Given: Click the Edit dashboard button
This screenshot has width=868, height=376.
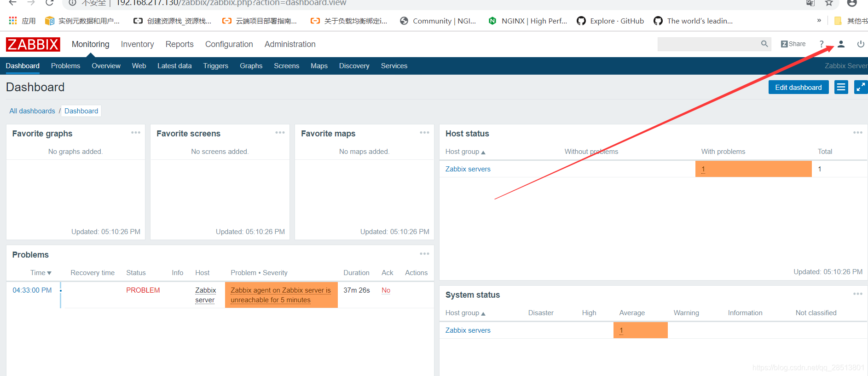Looking at the screenshot, I should (799, 87).
